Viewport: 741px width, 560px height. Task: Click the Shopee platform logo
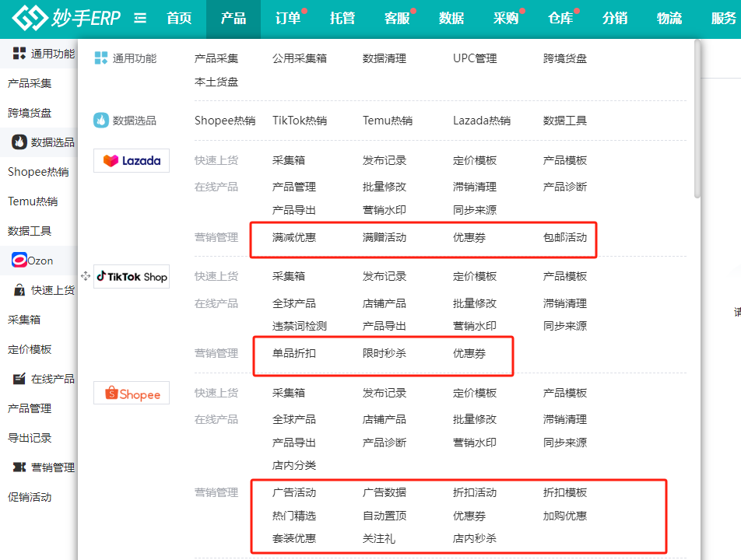click(132, 393)
